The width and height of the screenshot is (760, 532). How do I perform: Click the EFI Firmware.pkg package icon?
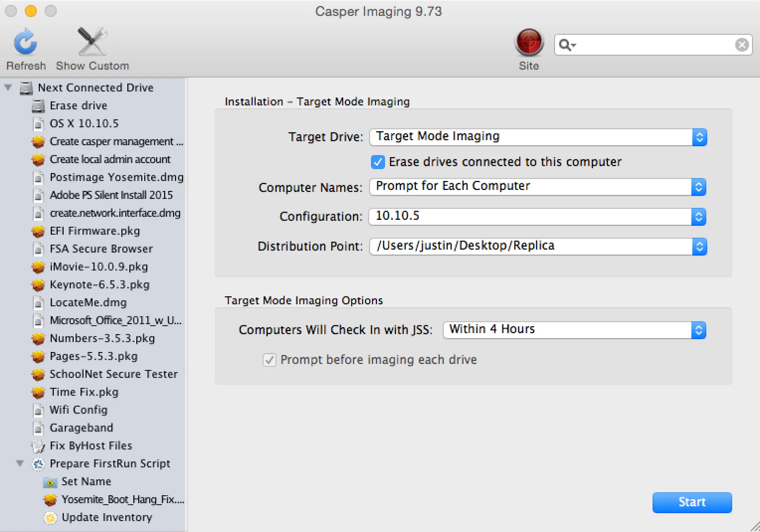(38, 232)
